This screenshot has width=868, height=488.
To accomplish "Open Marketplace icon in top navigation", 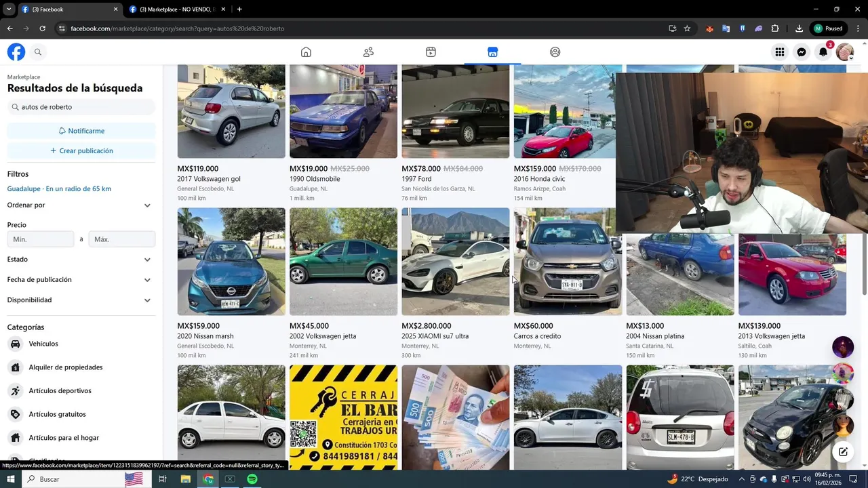I will click(493, 52).
